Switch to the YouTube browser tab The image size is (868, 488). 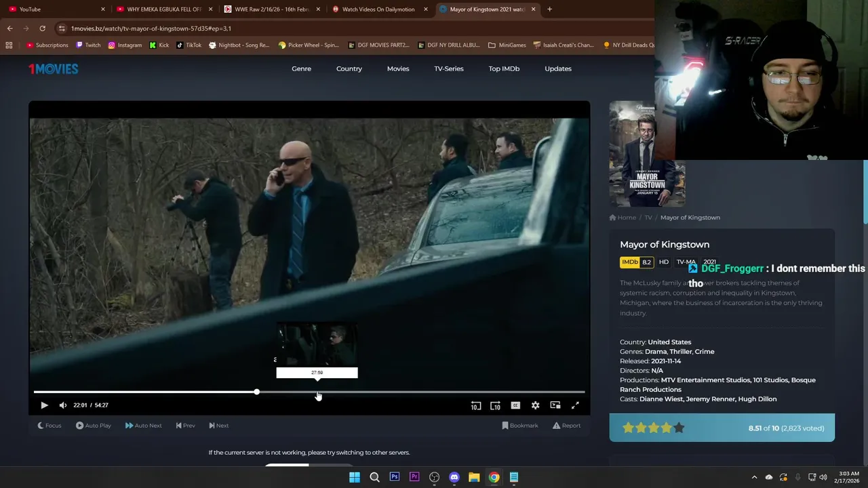click(x=56, y=9)
